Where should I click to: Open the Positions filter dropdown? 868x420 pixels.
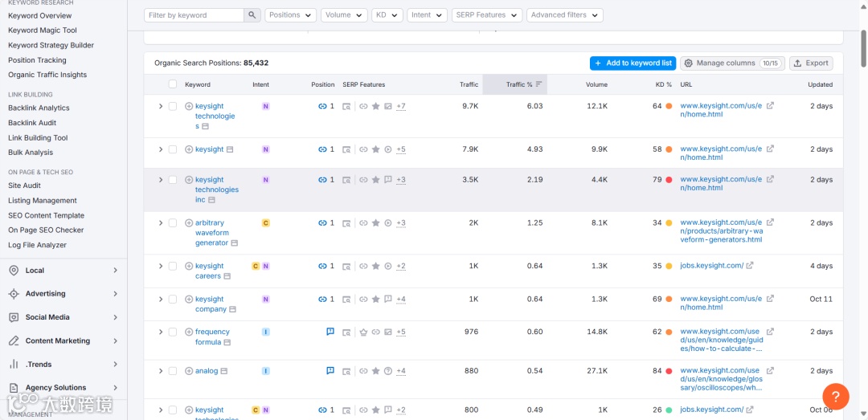(291, 15)
